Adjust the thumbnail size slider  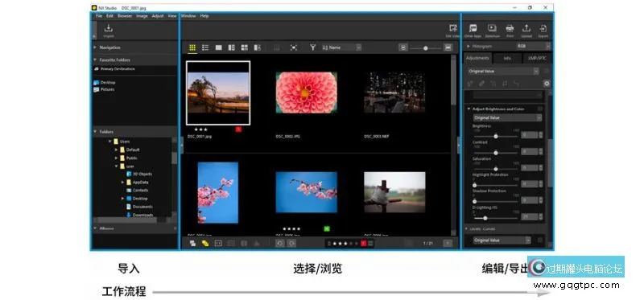(426, 48)
